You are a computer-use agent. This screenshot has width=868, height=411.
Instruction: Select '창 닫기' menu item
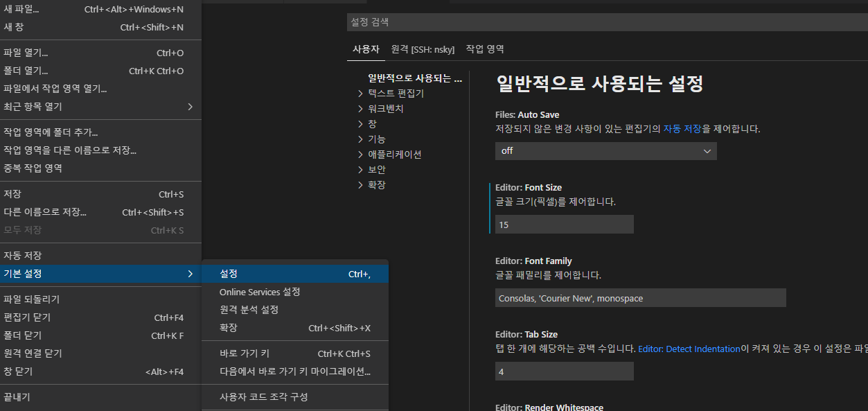point(100,371)
